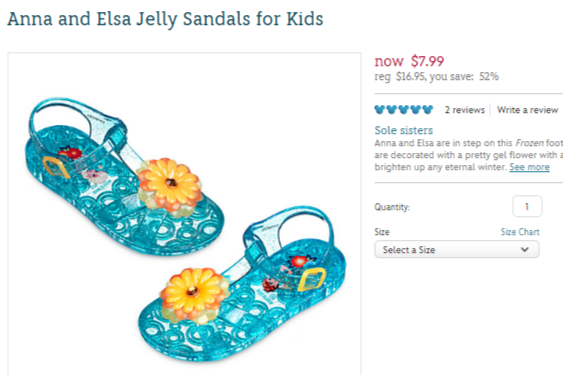Click the middle Mickey-head rating icon
The height and width of the screenshot is (375, 563).
[404, 110]
